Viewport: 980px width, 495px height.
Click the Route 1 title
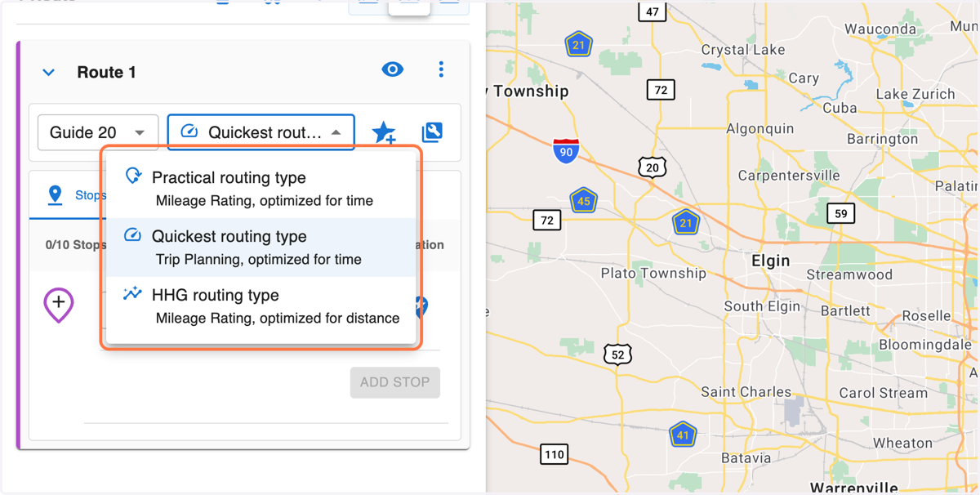pyautogui.click(x=106, y=73)
